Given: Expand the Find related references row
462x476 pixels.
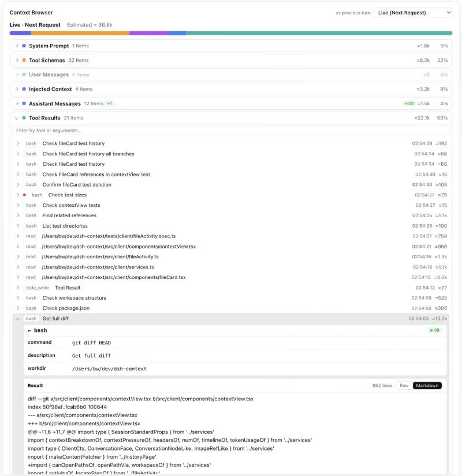Looking at the screenshot, I should tap(18, 215).
